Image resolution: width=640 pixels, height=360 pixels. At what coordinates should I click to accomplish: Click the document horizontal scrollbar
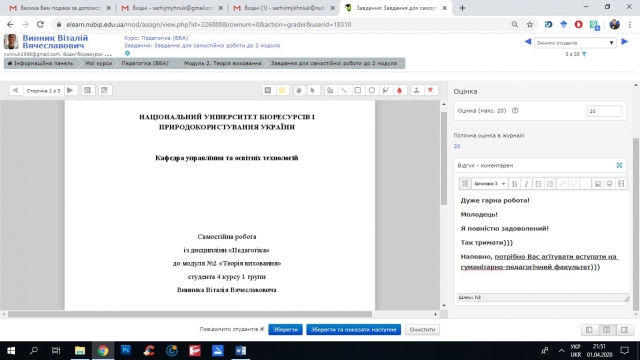coord(190,314)
